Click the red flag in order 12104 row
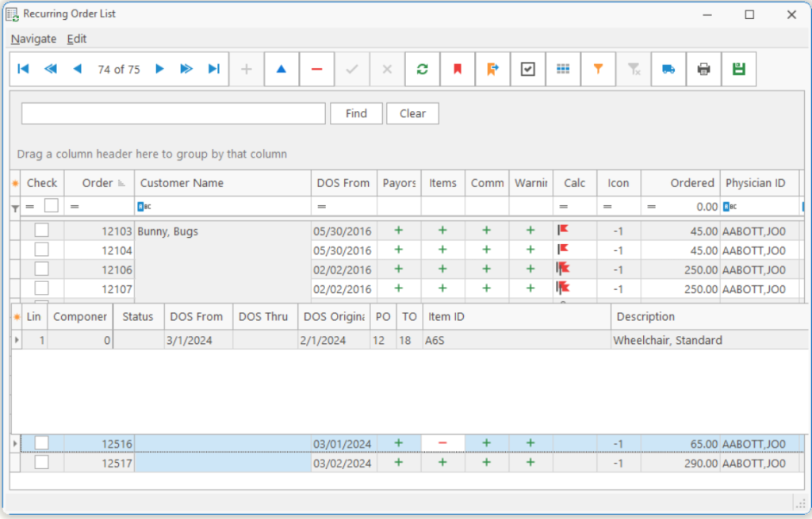 coord(563,250)
